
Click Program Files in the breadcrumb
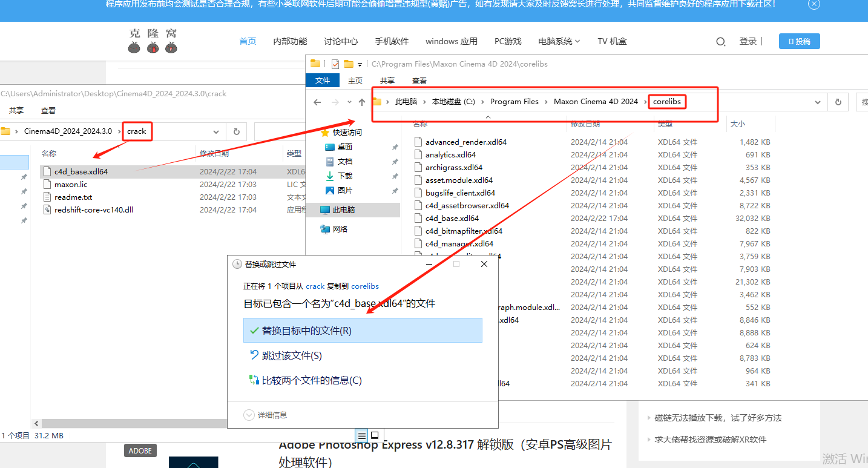click(515, 102)
